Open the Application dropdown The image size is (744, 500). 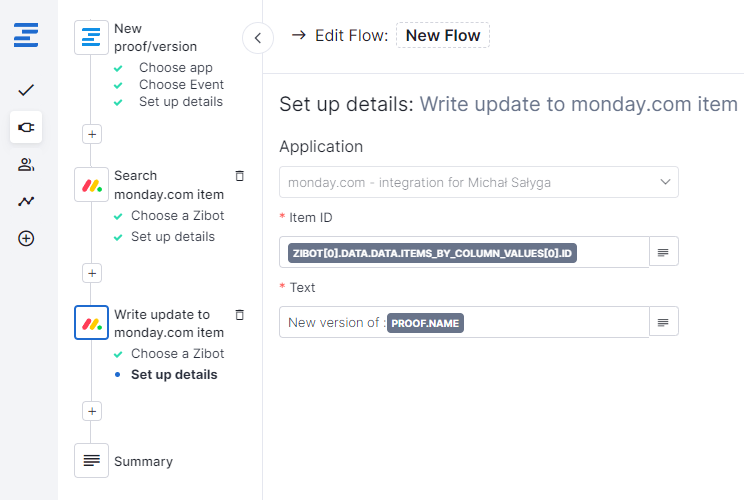click(478, 182)
